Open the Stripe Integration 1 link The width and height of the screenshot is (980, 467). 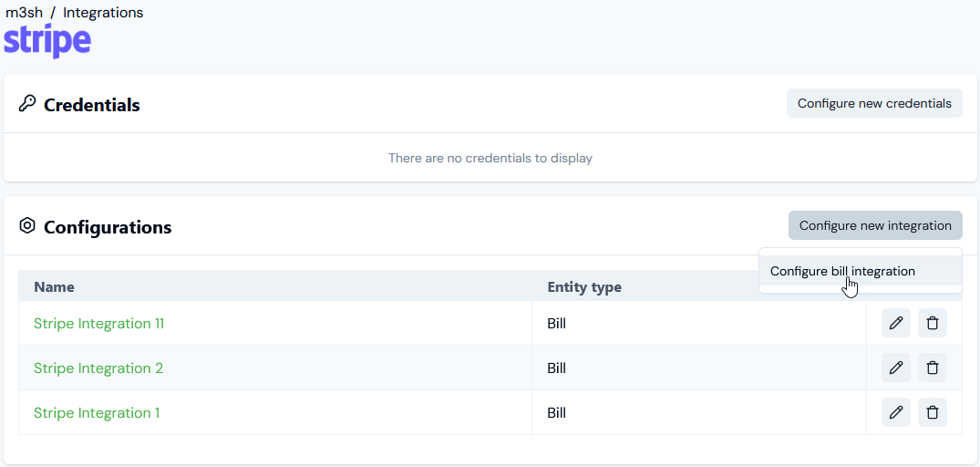[x=97, y=412]
